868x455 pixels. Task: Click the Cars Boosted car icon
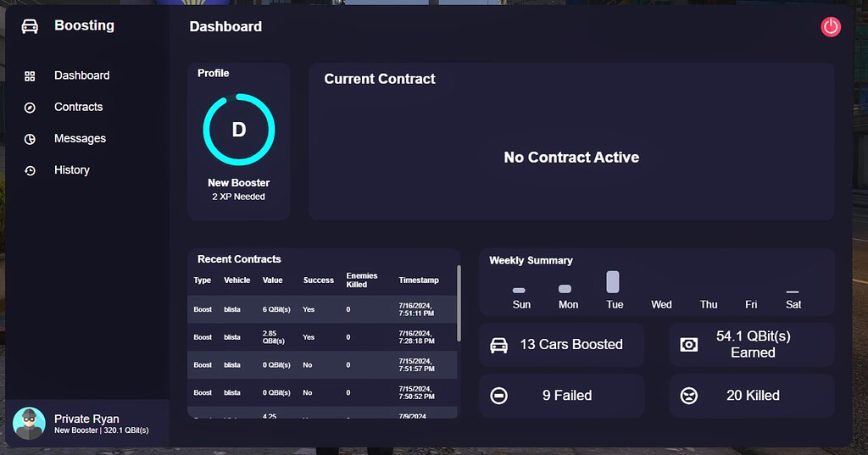point(499,345)
